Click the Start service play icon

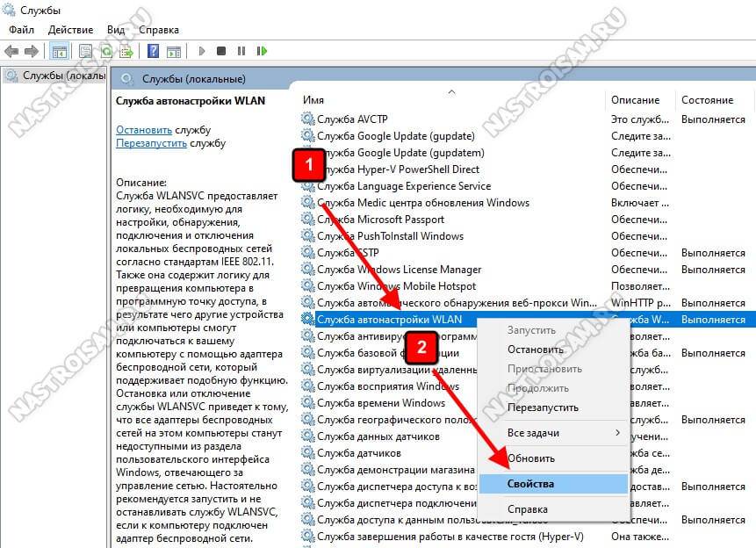pyautogui.click(x=202, y=51)
